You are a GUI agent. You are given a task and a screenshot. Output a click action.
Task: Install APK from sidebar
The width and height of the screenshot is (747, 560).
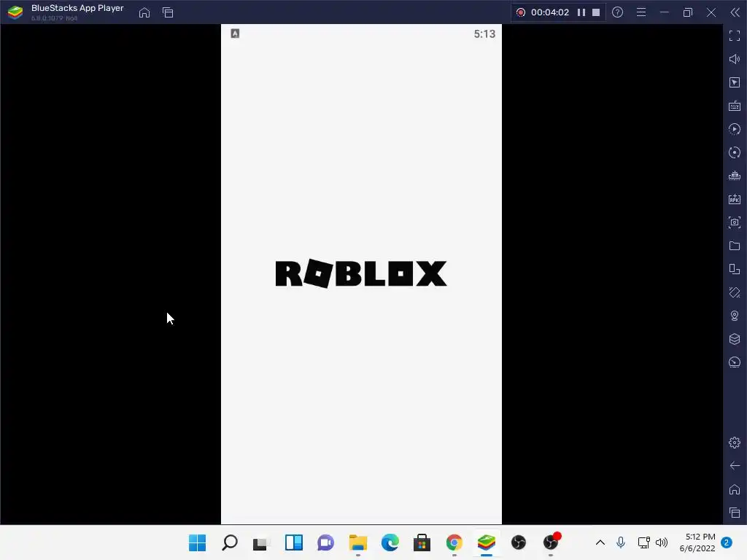pos(735,199)
